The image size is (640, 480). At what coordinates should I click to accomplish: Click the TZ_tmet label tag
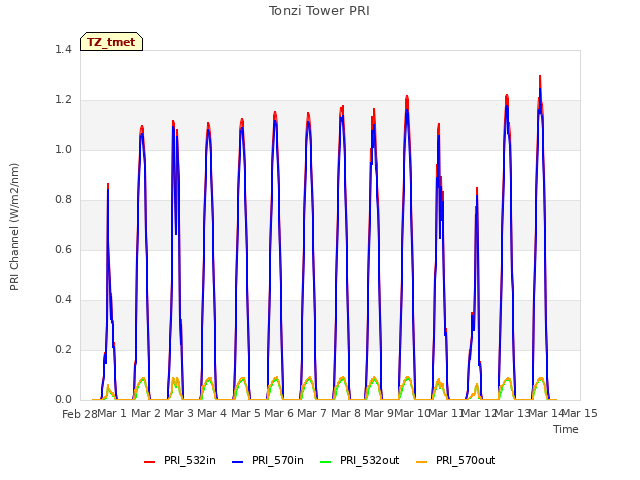click(x=111, y=42)
